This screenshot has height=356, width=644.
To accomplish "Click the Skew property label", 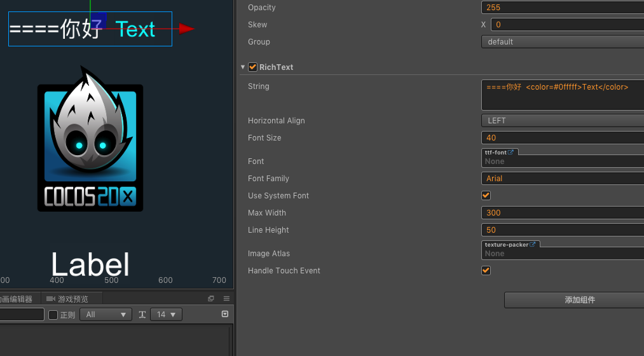I will 257,25.
